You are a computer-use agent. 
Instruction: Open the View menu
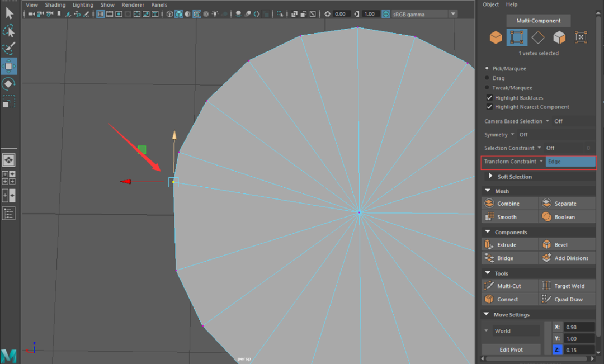click(x=32, y=4)
